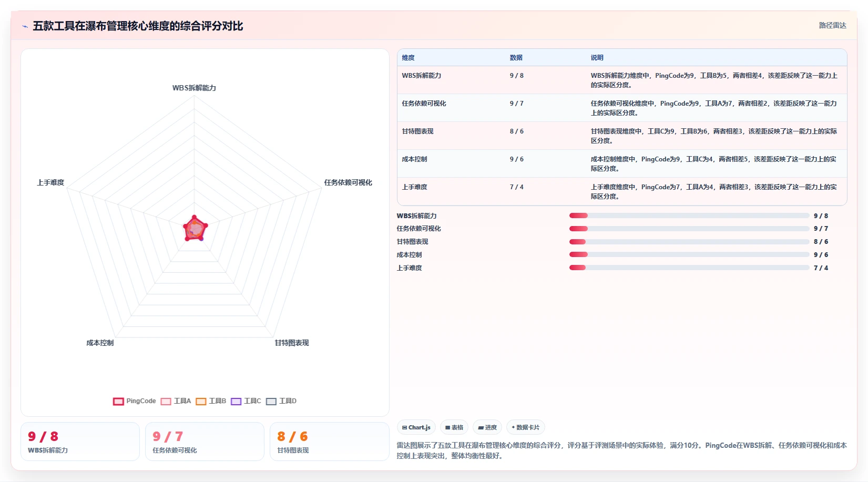Click the 甘特图表现 radar axis label

click(x=292, y=343)
